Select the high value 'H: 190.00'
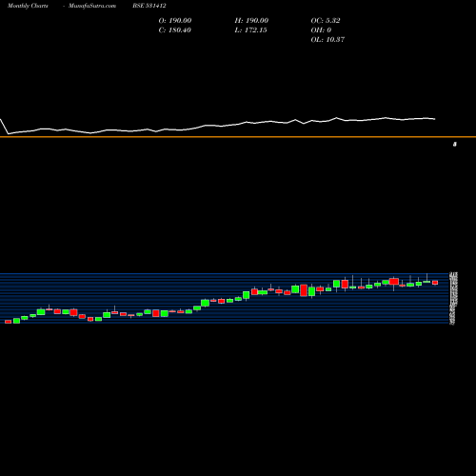This screenshot has height=476, width=476. pyautogui.click(x=251, y=21)
